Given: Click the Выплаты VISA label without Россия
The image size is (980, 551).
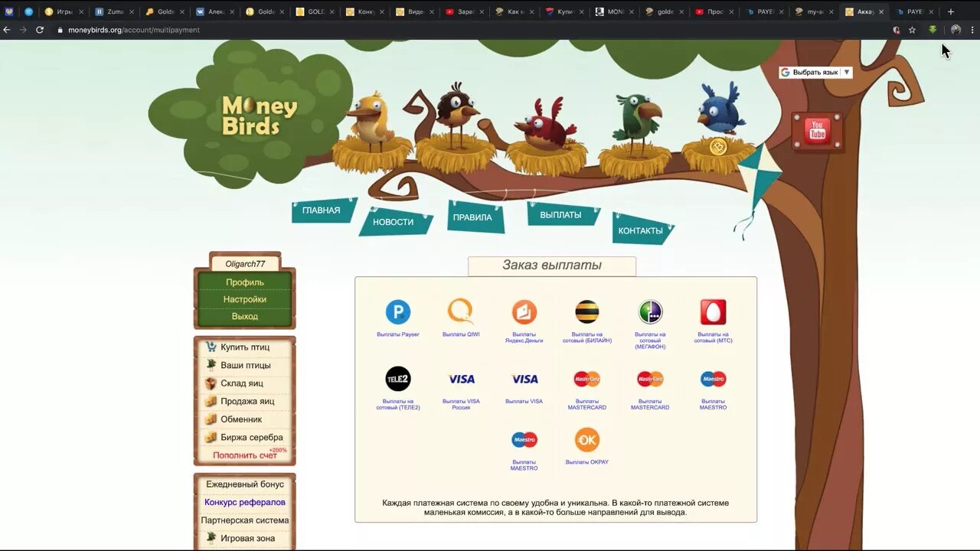Looking at the screenshot, I should 524,401.
